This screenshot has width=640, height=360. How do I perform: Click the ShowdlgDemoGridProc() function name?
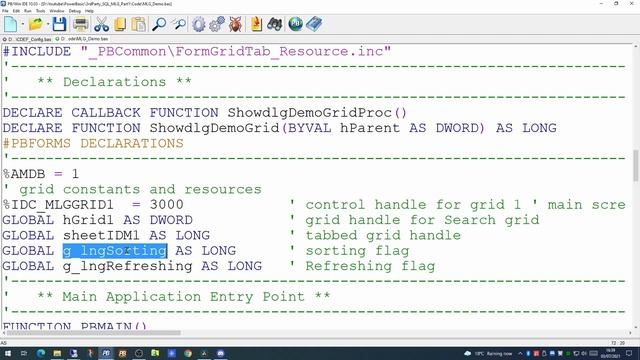pos(317,113)
